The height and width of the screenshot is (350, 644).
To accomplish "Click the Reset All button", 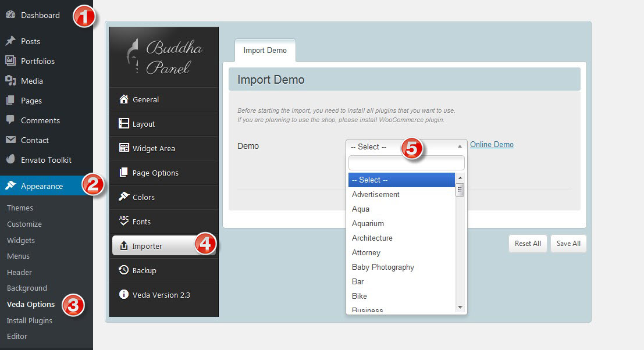I will pos(528,244).
